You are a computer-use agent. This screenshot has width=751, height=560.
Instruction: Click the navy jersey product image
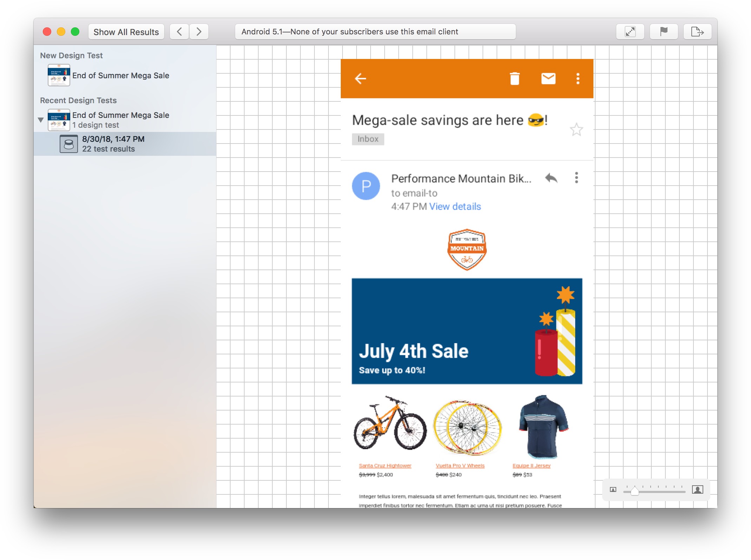[543, 427]
